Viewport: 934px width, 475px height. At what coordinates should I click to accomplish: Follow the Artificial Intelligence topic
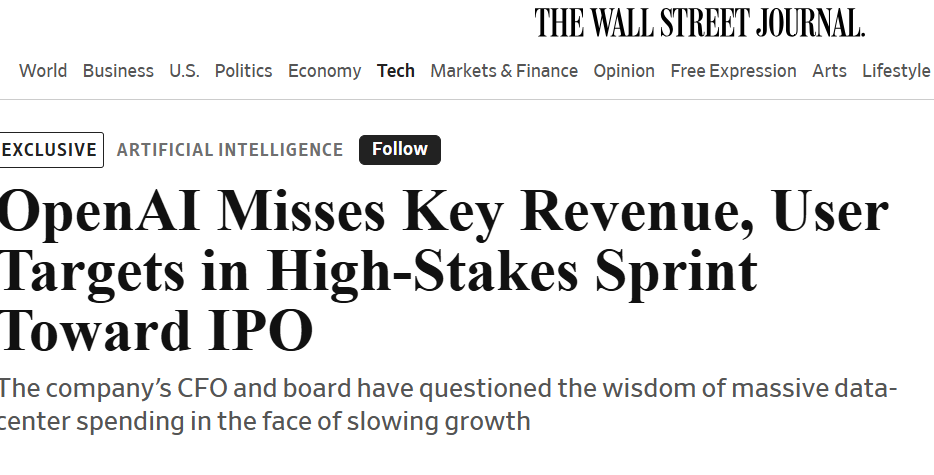tap(399, 150)
